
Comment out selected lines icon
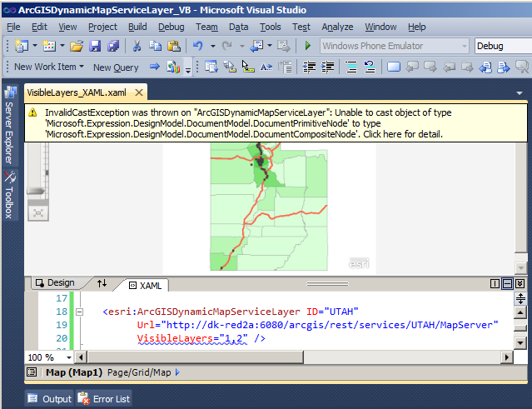(351, 67)
